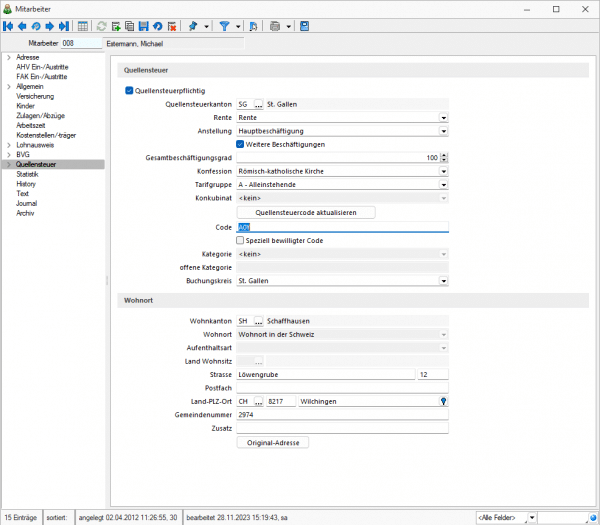The width and height of the screenshot is (600, 525).
Task: Click Quellensteuercode aktualisieren button
Action: (x=305, y=212)
